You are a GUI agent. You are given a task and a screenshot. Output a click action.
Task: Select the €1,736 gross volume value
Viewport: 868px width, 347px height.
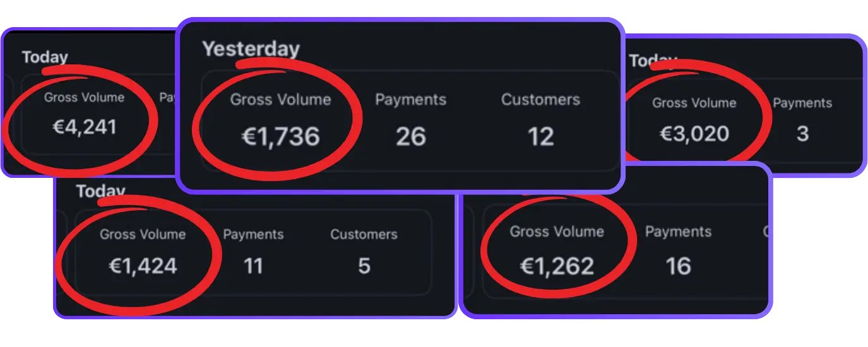pos(280,136)
